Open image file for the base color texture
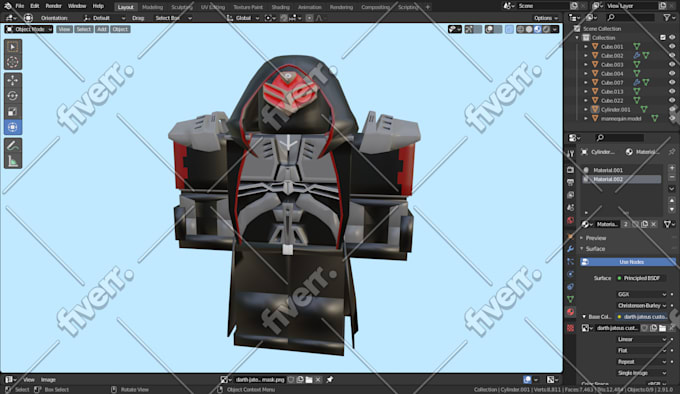The image size is (680, 394). (x=662, y=328)
